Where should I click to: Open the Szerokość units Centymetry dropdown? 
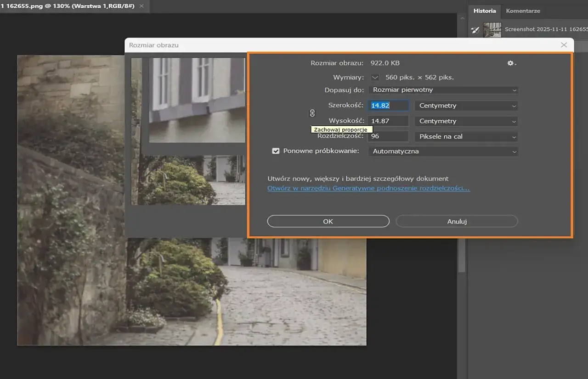tap(465, 106)
